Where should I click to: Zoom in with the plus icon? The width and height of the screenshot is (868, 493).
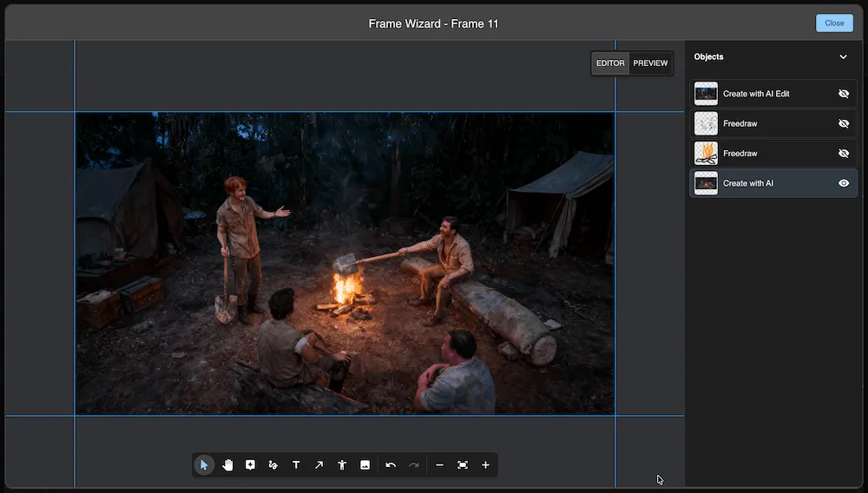click(x=485, y=464)
